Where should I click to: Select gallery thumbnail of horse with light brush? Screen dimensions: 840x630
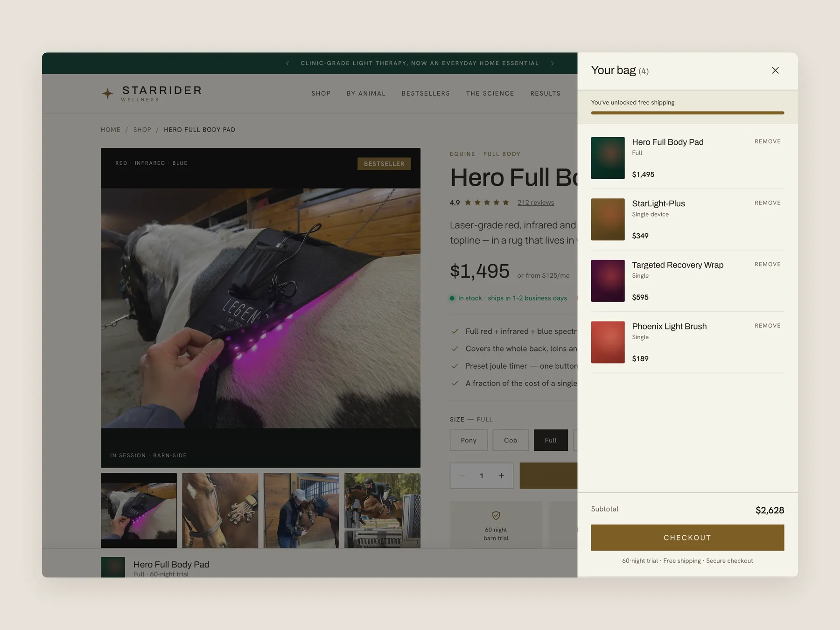coord(220,511)
